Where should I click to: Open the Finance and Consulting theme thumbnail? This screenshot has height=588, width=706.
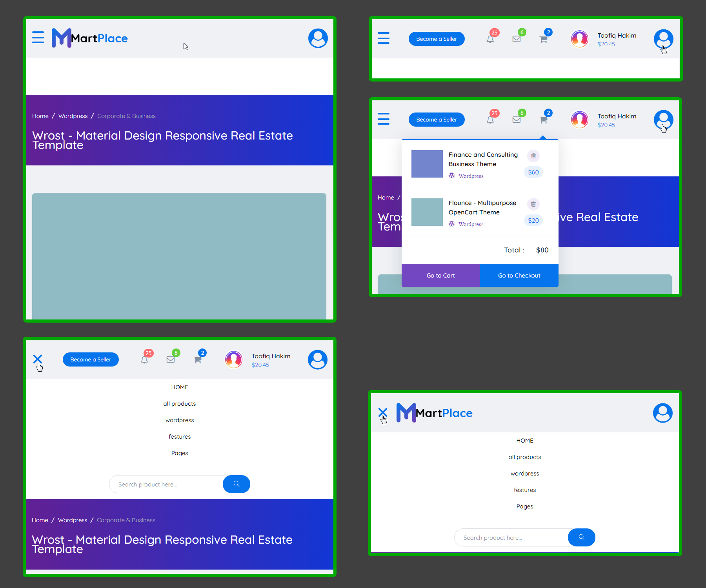click(427, 164)
